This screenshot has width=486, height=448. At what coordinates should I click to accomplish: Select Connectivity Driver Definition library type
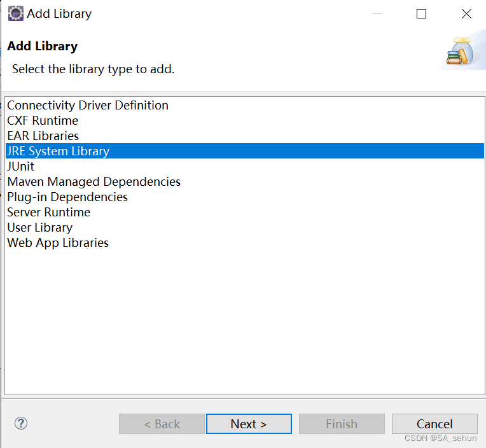tap(88, 106)
